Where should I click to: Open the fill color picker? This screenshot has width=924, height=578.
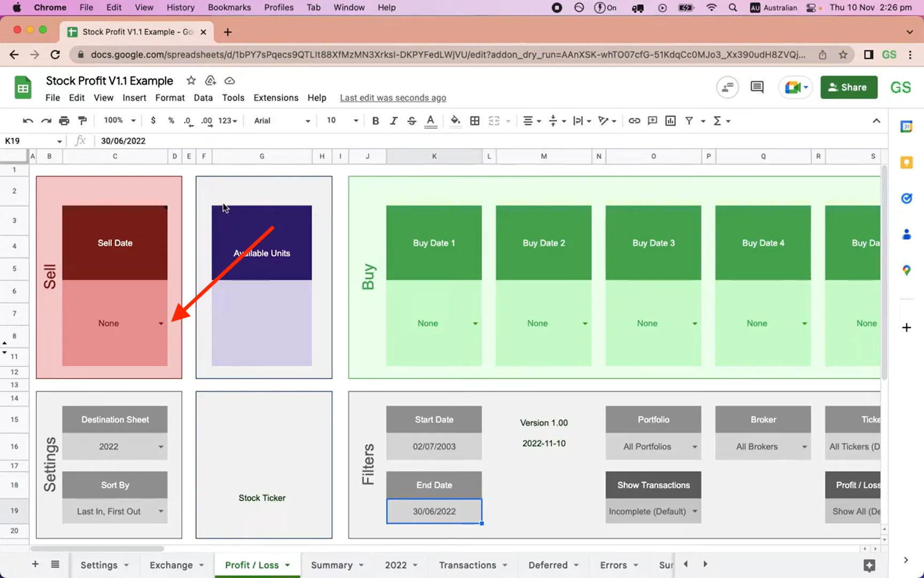[455, 120]
